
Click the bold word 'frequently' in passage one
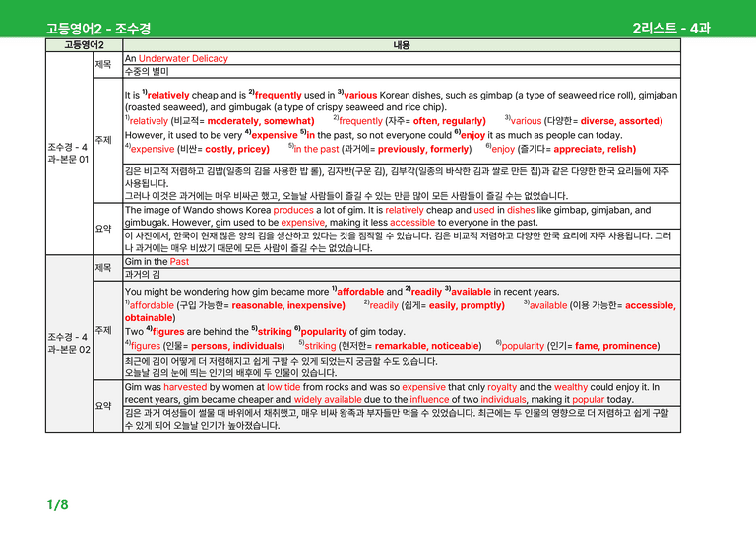pos(279,95)
